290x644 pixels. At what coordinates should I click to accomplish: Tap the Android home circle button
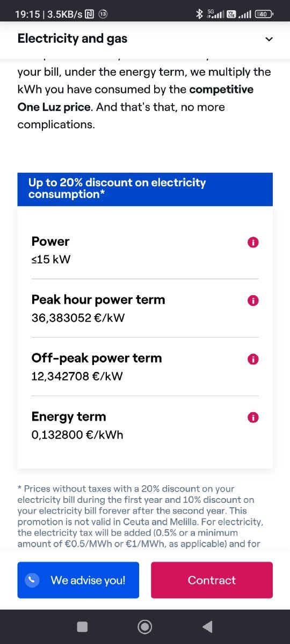pos(144,626)
